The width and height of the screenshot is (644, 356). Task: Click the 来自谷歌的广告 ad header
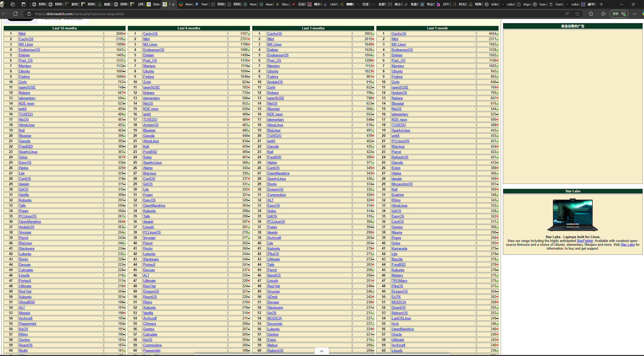(573, 26)
